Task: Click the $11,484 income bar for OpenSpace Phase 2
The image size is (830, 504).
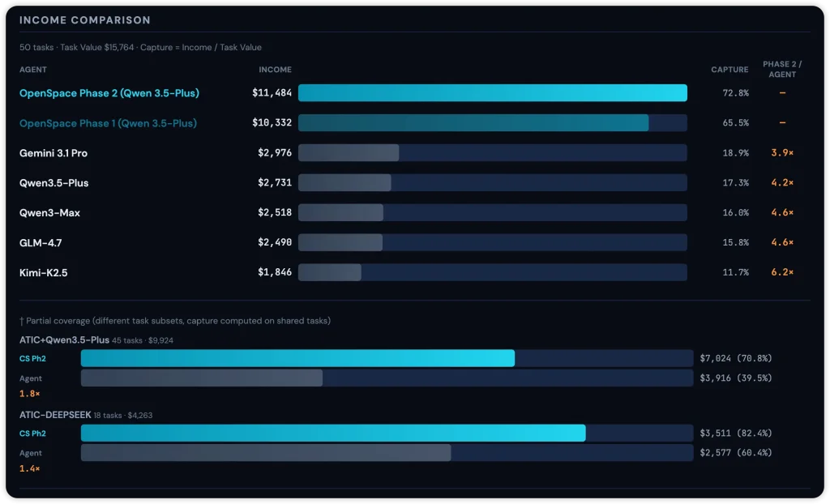Action: (492, 93)
